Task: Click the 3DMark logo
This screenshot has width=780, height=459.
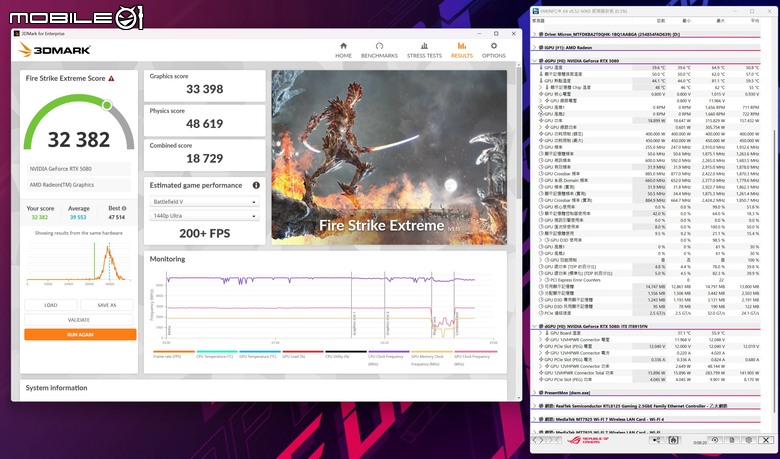Action: click(x=54, y=50)
